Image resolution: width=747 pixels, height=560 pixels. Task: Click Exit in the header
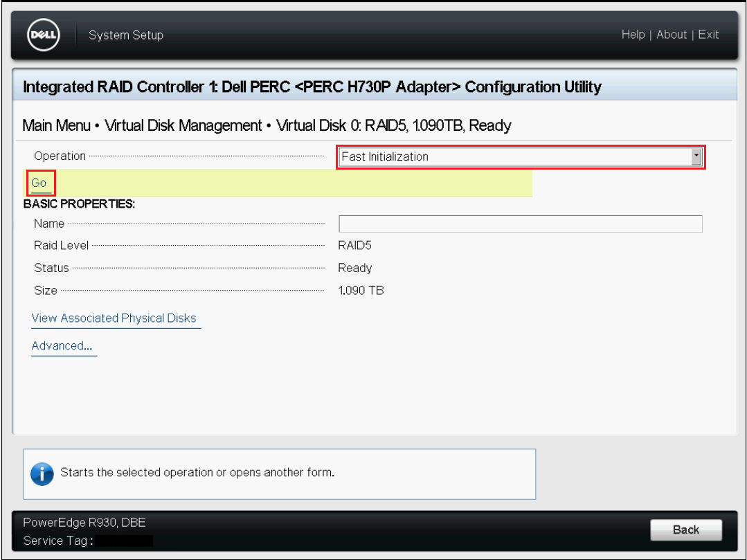[x=708, y=35]
